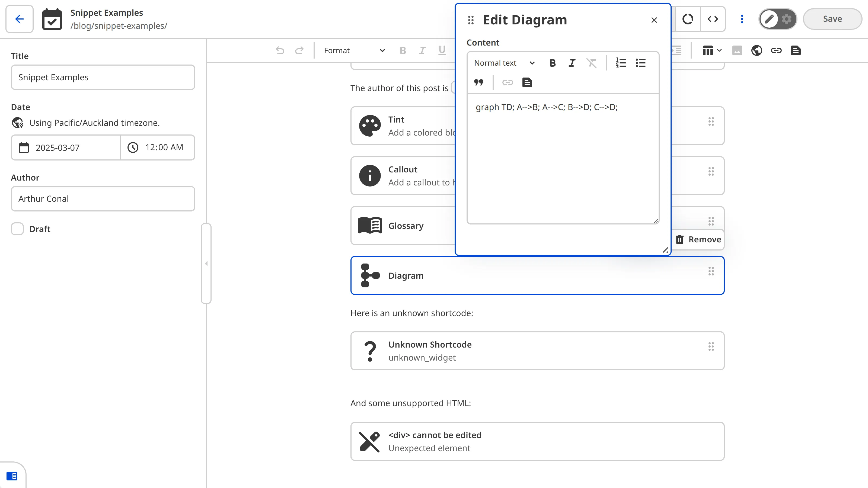The width and height of the screenshot is (868, 488).
Task: Switch to structure/settings mode with the gear toggle
Action: (x=786, y=19)
